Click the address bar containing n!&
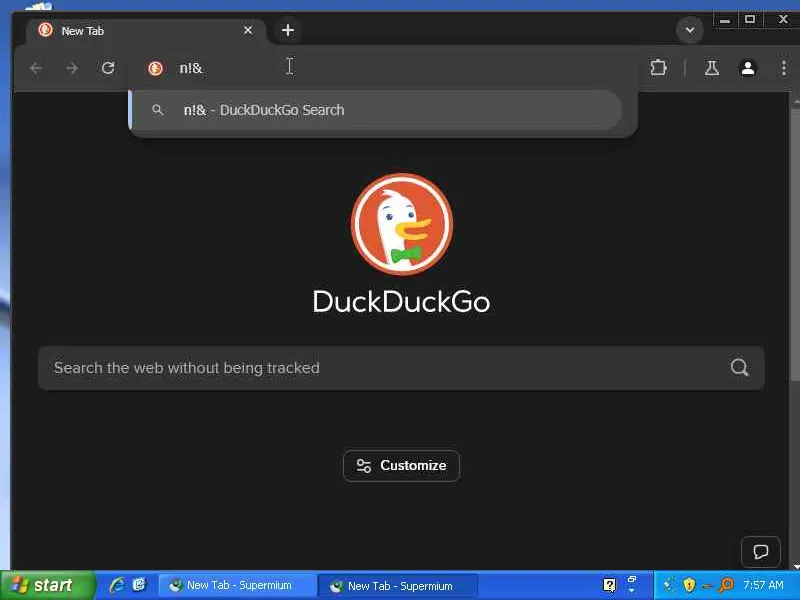This screenshot has height=600, width=800. [383, 68]
